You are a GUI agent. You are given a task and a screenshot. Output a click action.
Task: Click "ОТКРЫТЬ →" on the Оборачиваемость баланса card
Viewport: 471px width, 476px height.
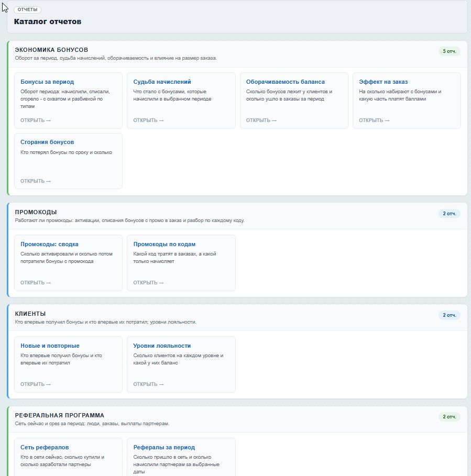(261, 120)
